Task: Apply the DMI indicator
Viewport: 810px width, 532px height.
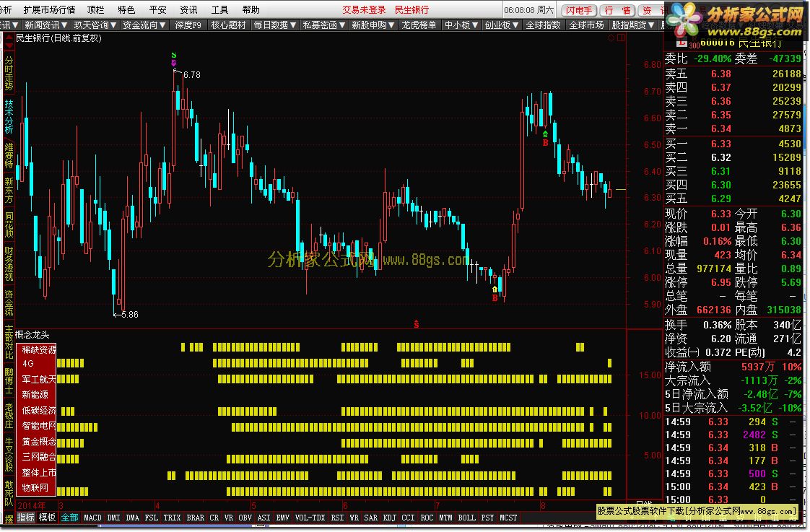Action: 113,518
